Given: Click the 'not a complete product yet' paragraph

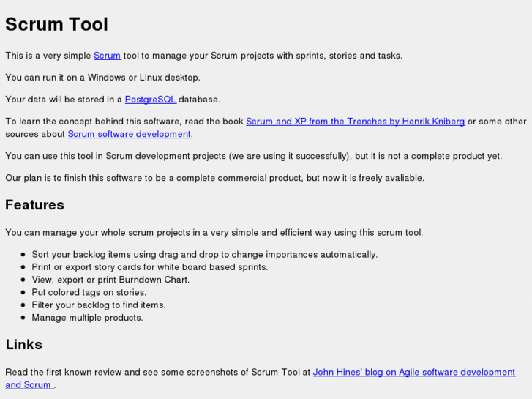Looking at the screenshot, I should click(x=253, y=156).
